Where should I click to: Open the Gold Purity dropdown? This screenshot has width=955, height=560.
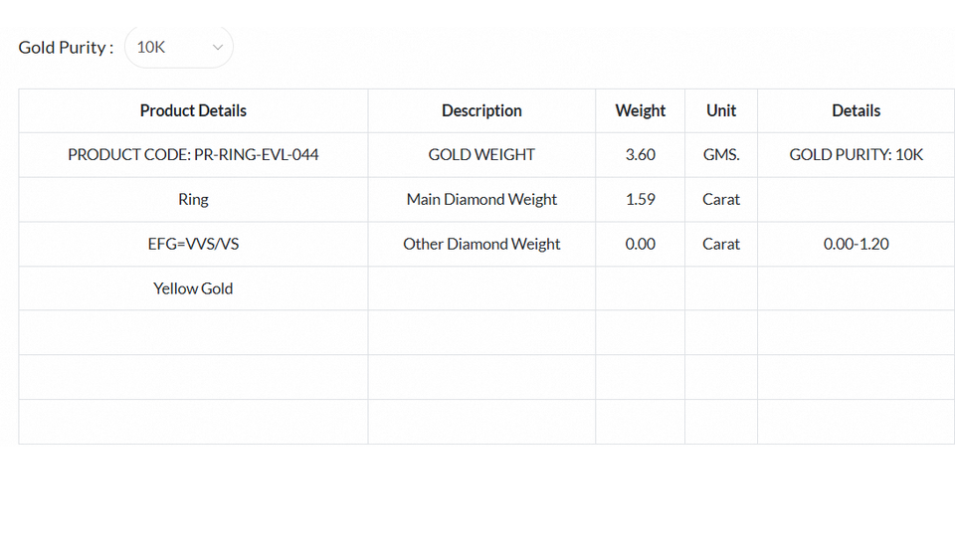pyautogui.click(x=177, y=47)
